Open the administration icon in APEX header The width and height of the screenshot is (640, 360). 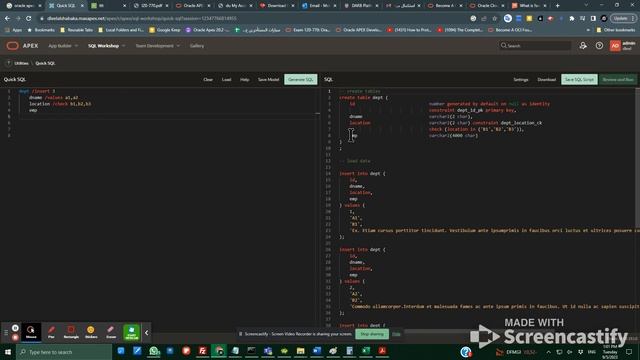(583, 46)
